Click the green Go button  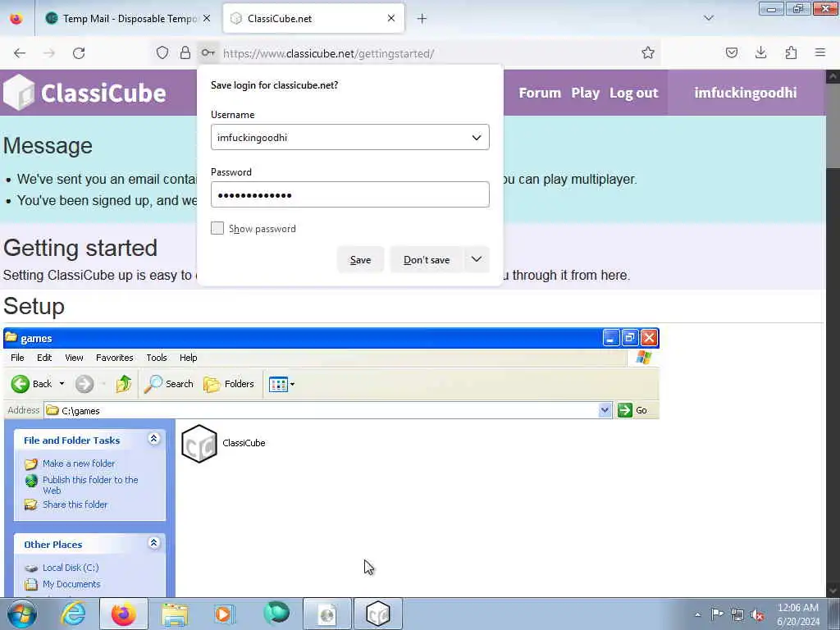pos(633,410)
